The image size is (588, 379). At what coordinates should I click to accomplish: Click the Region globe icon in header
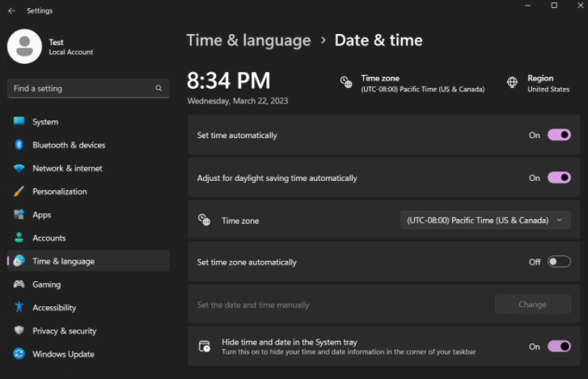tap(512, 82)
